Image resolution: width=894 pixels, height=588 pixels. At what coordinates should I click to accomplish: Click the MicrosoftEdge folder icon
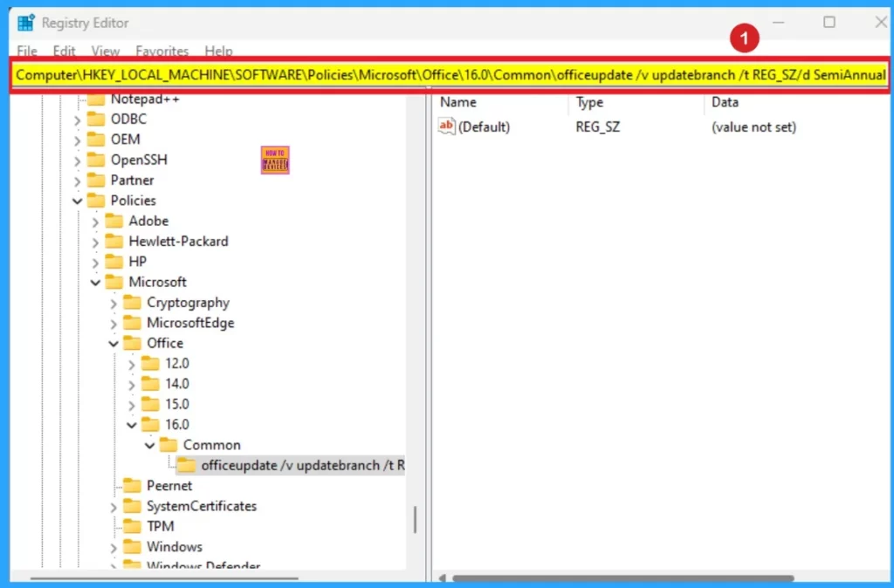132,323
